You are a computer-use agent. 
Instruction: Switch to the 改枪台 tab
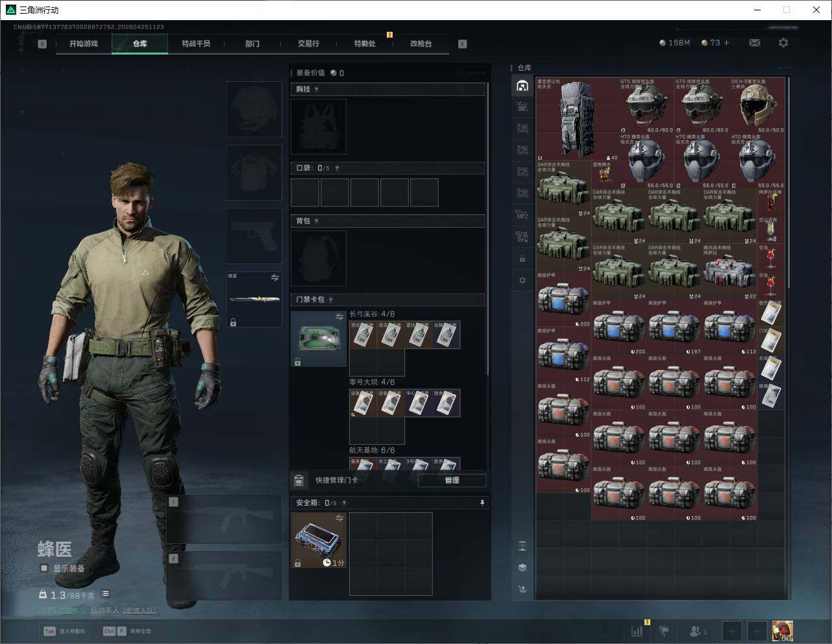pyautogui.click(x=421, y=43)
